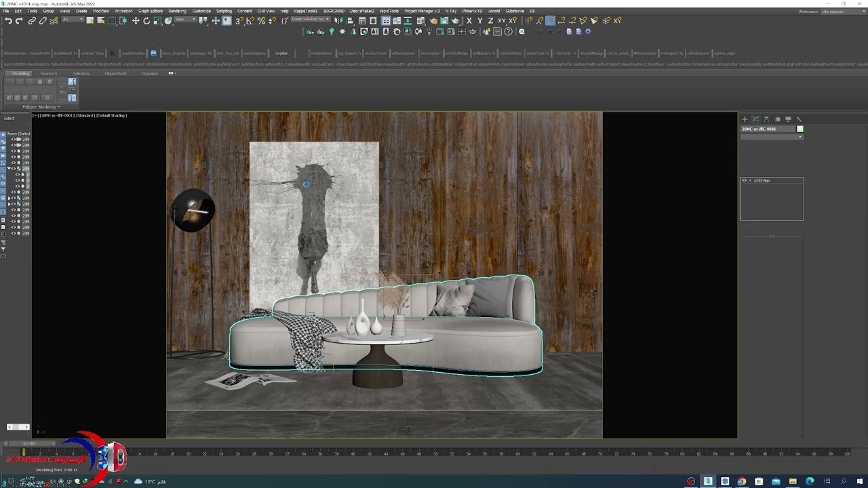The image size is (868, 488).
Task: Toggle the 3D Snaps button
Action: (239, 20)
